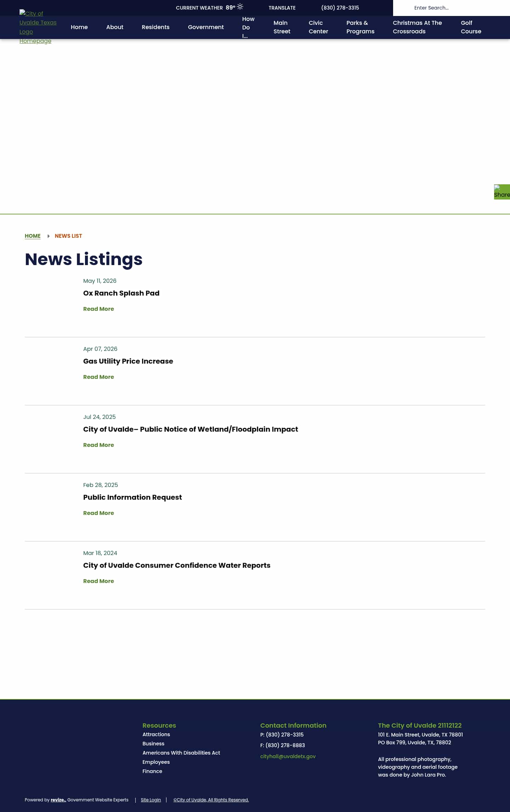Click the May 11, 2026 date

tap(100, 281)
